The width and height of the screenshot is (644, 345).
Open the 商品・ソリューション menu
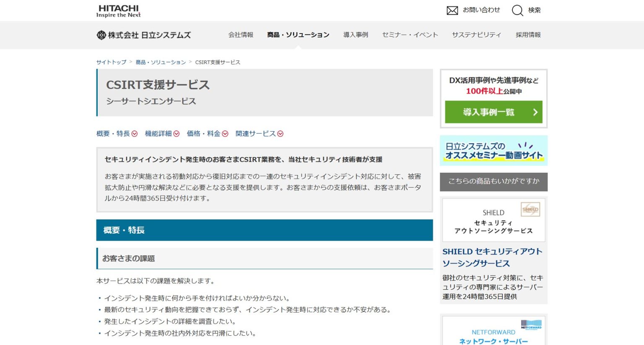click(298, 35)
